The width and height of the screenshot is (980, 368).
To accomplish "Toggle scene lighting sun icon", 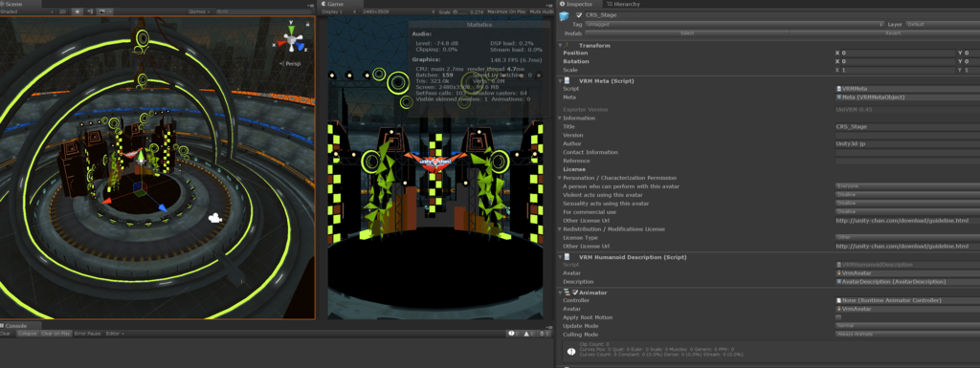I will 78,11.
